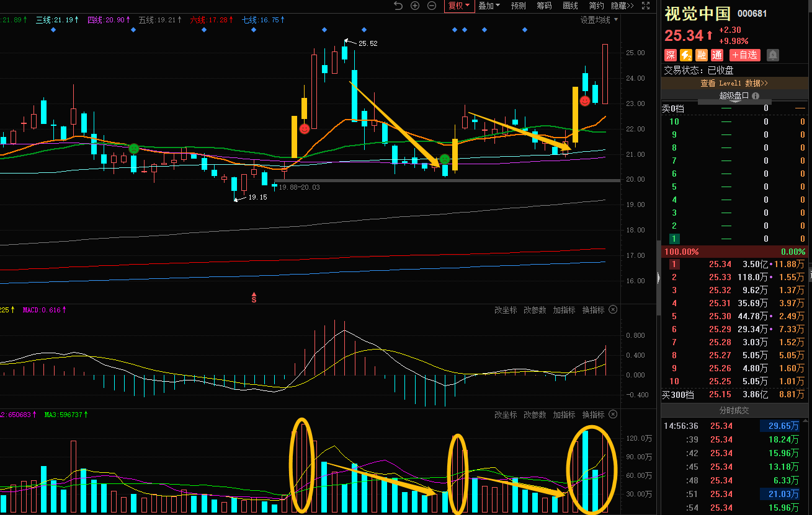Zoom out the chart with minus icon
This screenshot has height=515, width=812.
point(432,6)
